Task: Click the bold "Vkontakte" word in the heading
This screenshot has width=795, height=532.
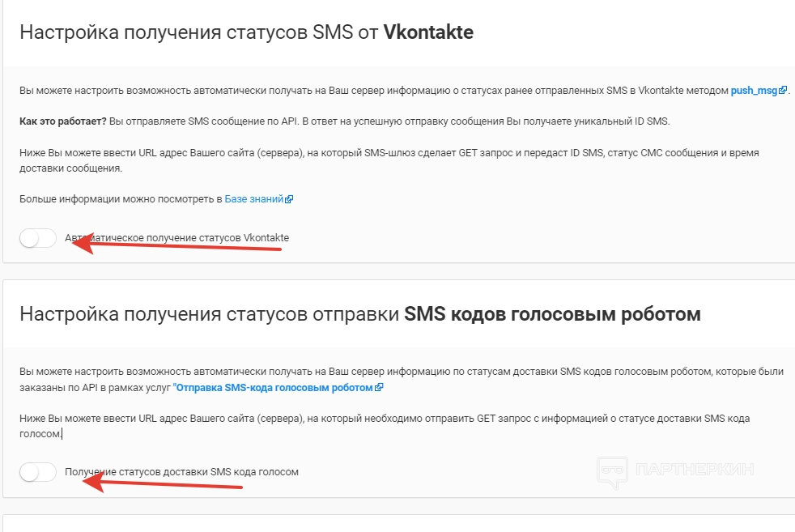Action: tap(428, 32)
